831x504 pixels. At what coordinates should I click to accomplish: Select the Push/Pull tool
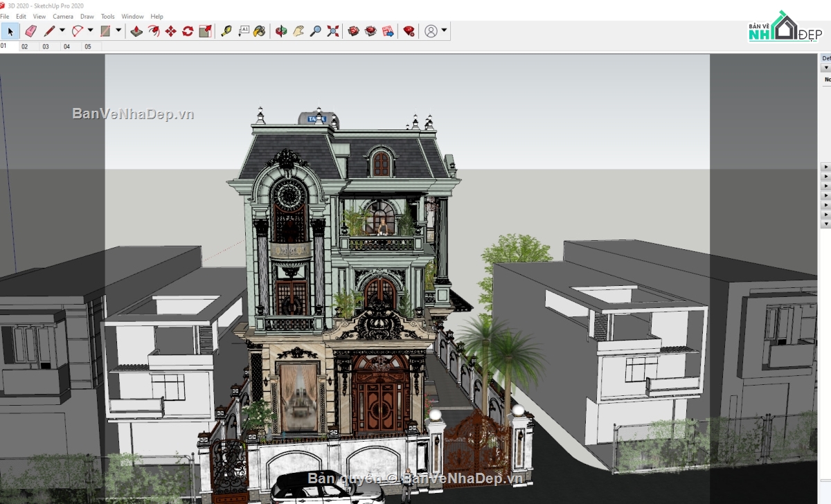[x=136, y=31]
